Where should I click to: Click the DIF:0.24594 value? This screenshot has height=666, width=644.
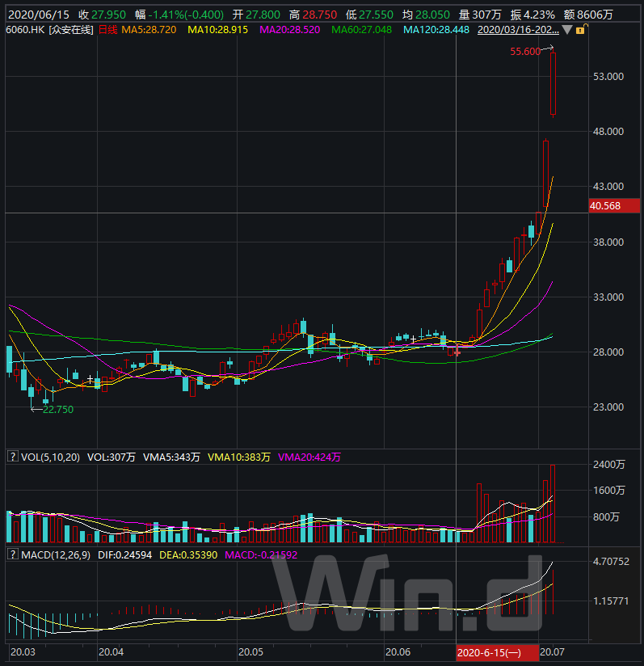[124, 554]
